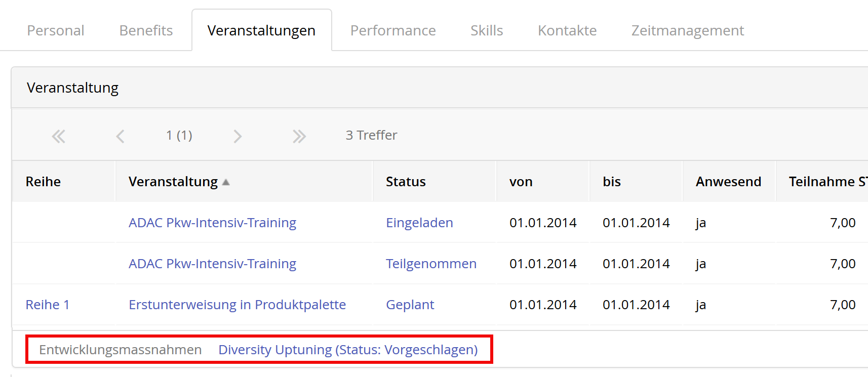
Task: Go to the Kontakte tab
Action: point(567,30)
